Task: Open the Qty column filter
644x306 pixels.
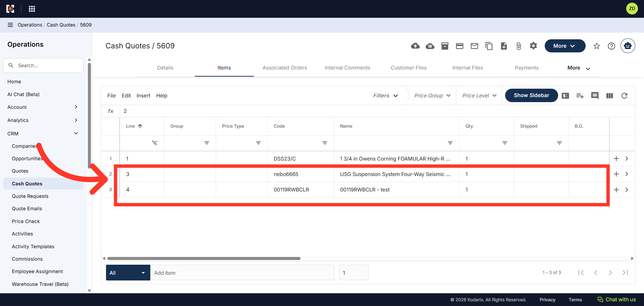Action: (x=504, y=143)
